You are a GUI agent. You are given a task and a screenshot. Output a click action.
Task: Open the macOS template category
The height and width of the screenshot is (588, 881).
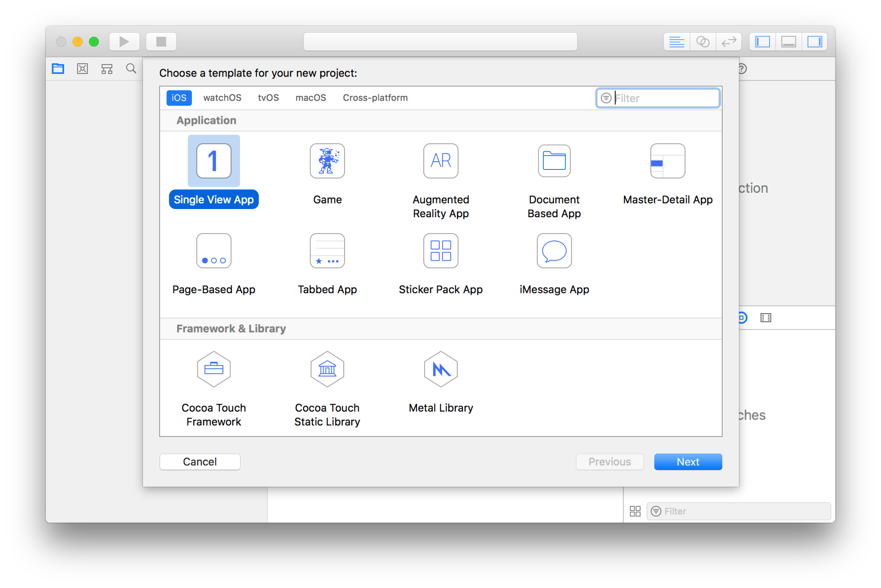tap(310, 98)
